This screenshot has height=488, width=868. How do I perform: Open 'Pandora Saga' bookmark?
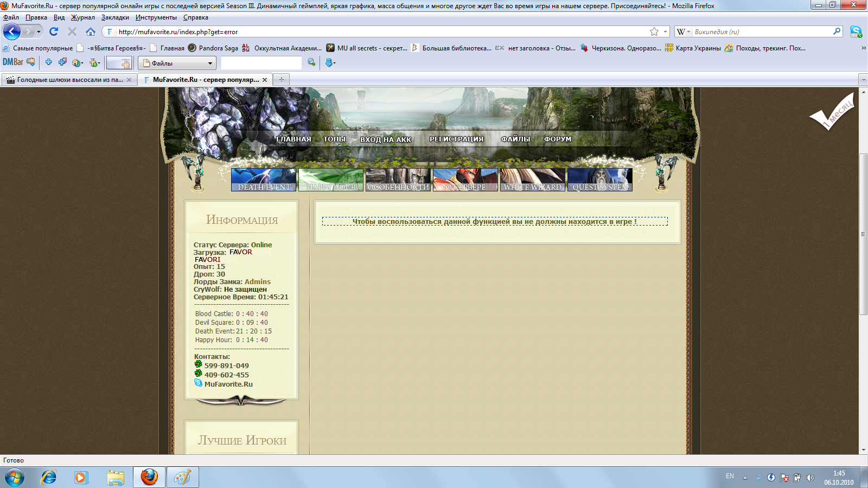(x=213, y=48)
